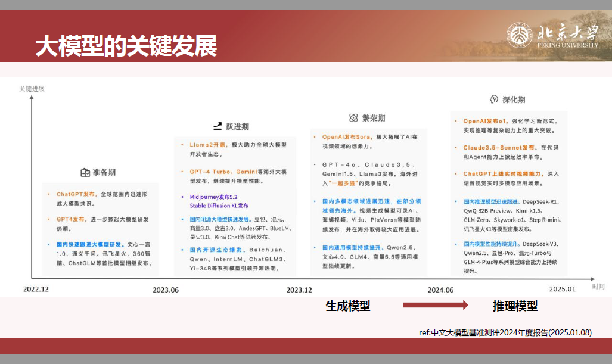Select the 2024.06 date on the timeline
Screen dimensions: 612x364
pyautogui.click(x=440, y=290)
